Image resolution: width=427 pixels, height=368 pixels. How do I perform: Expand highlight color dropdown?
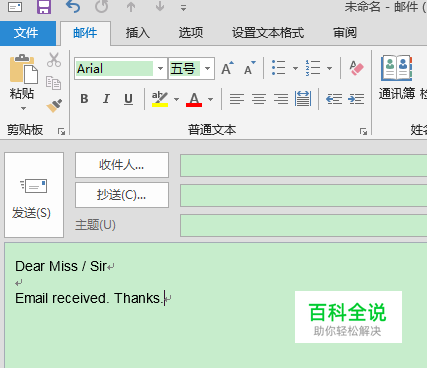click(176, 99)
